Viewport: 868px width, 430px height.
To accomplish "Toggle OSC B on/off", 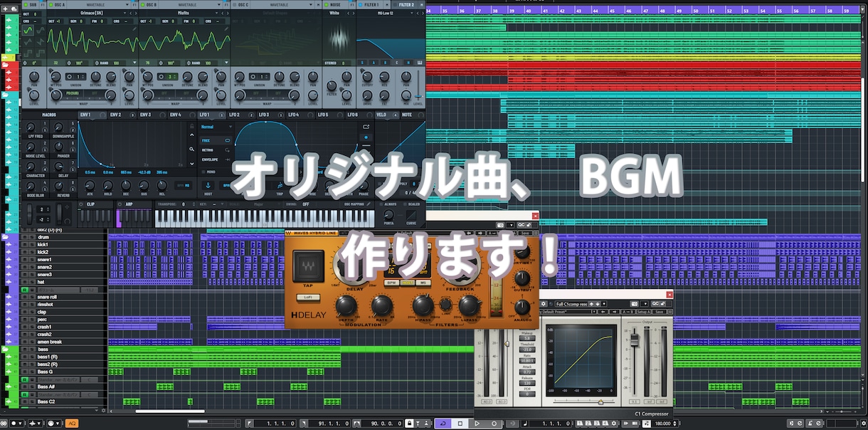I will point(142,5).
